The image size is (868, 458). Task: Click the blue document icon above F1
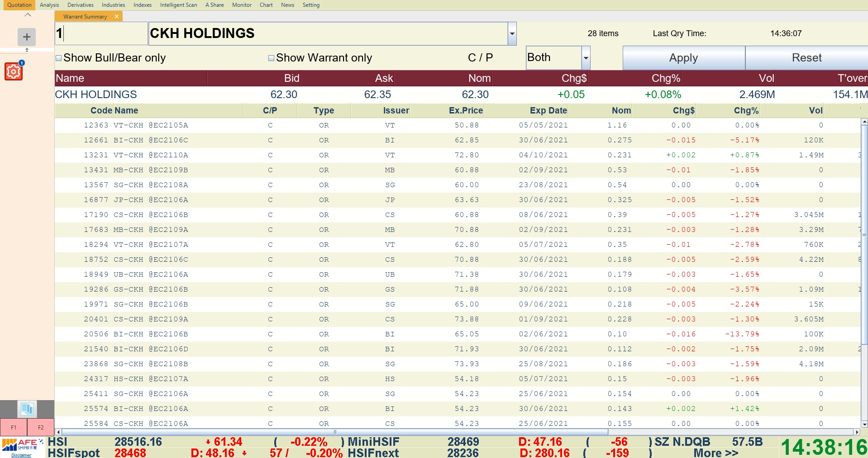tap(27, 409)
